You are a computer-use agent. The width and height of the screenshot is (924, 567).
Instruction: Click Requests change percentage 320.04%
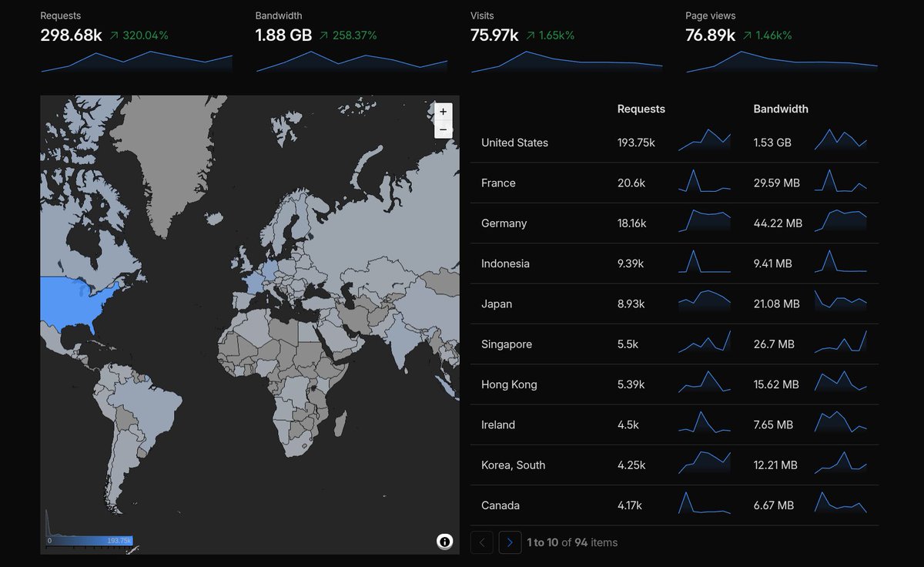tap(146, 35)
